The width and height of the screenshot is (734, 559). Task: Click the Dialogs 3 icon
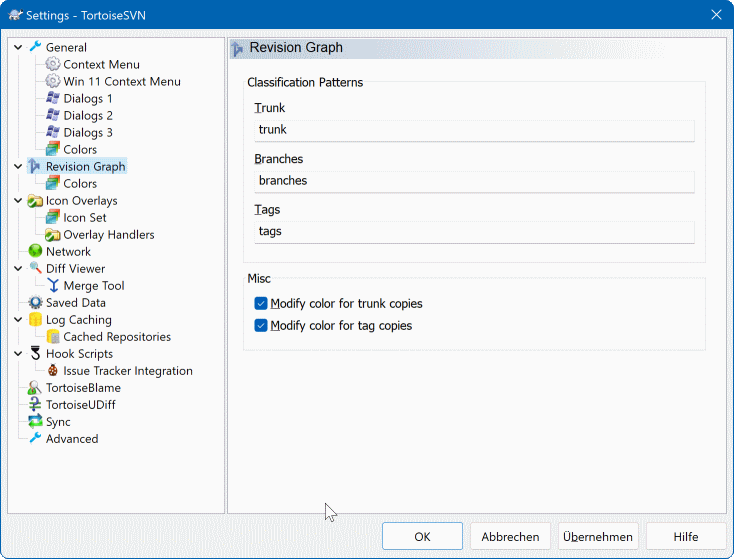click(52, 132)
